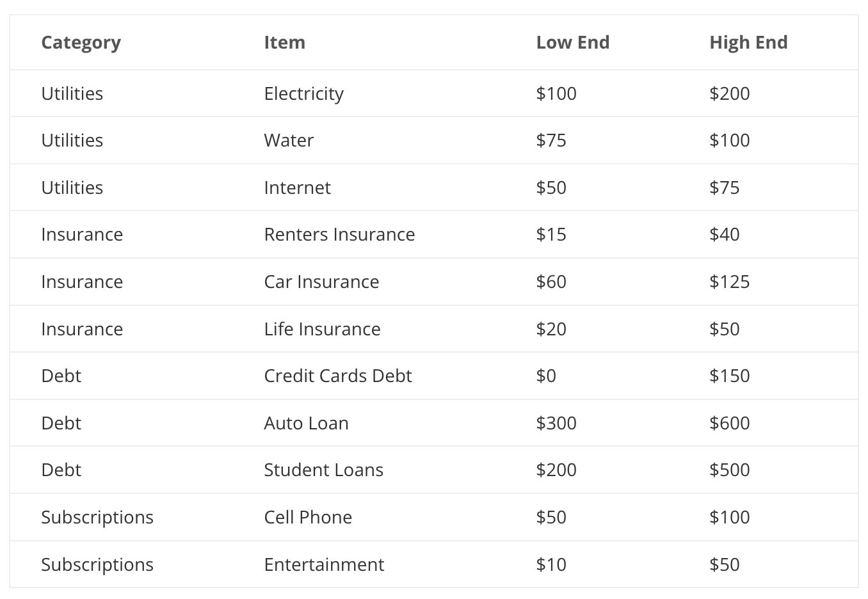Select the Auto Loan cell

306,423
